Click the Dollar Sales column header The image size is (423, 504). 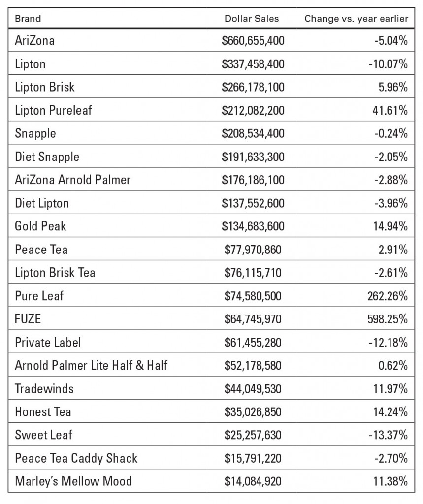252,19
